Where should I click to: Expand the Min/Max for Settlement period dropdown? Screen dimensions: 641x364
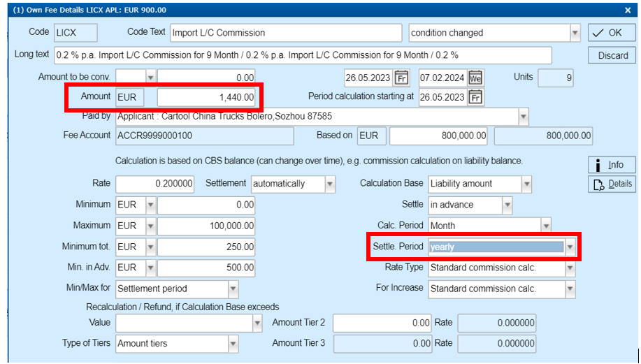coord(233,289)
